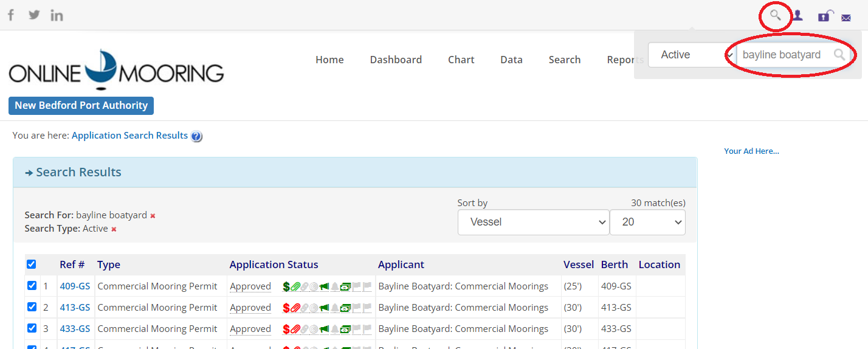Remove the 'bayline boatyard' search filter
Viewport: 868px width, 349px height.
pyautogui.click(x=153, y=216)
